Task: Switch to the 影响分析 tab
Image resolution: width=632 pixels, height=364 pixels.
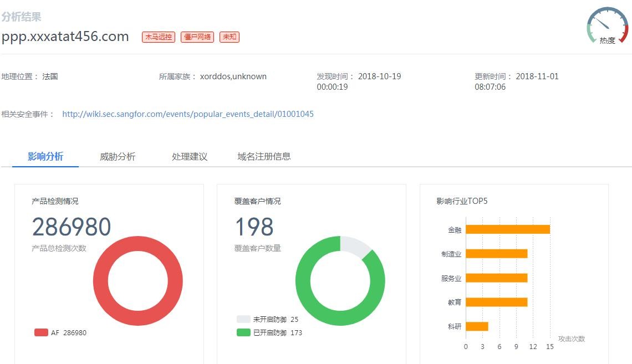Action: click(x=45, y=156)
